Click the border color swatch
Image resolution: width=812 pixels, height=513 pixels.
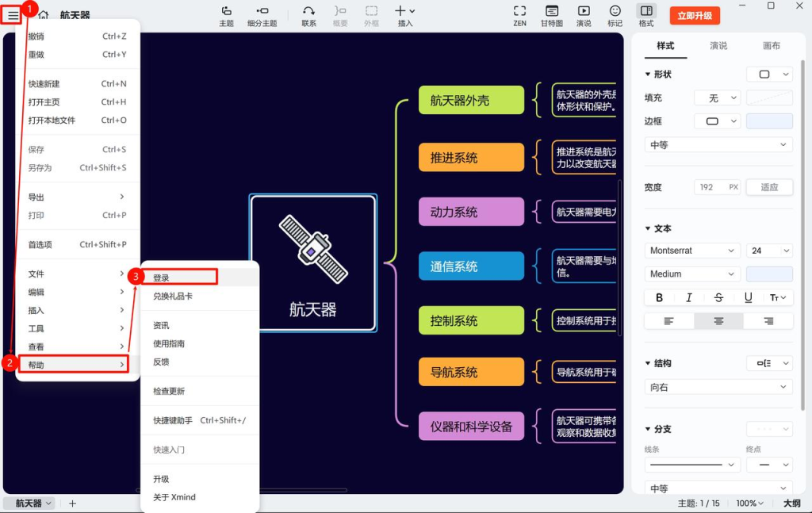[x=769, y=121]
